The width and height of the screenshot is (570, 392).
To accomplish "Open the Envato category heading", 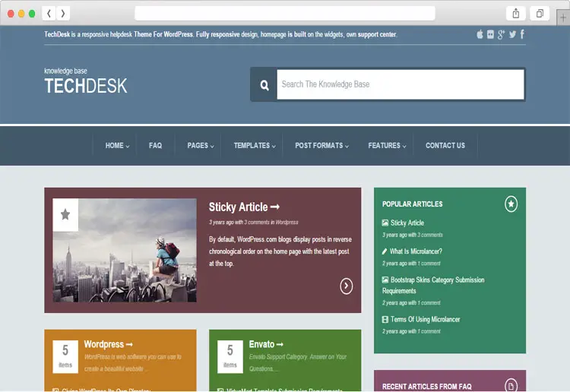I will coord(266,344).
